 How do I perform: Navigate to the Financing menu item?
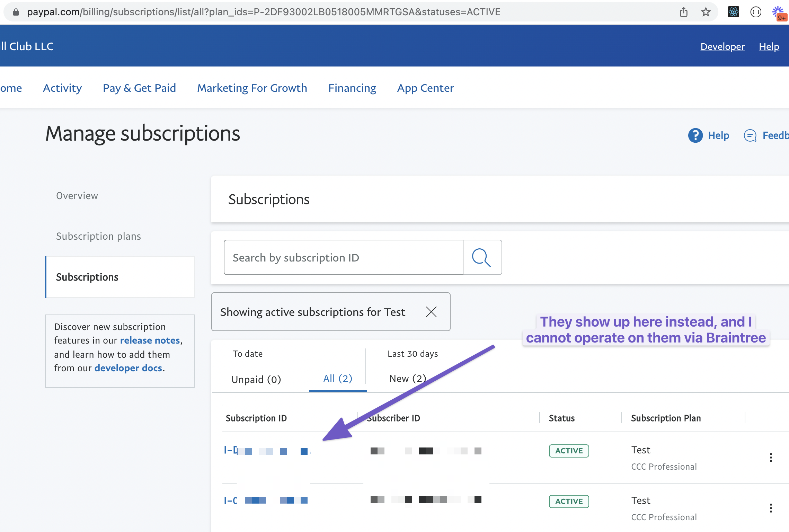pos(352,88)
